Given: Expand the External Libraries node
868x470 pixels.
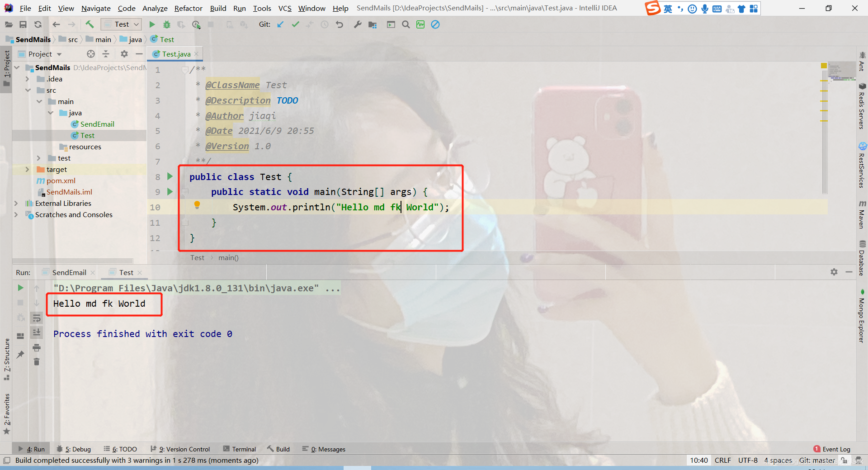Looking at the screenshot, I should coord(16,203).
